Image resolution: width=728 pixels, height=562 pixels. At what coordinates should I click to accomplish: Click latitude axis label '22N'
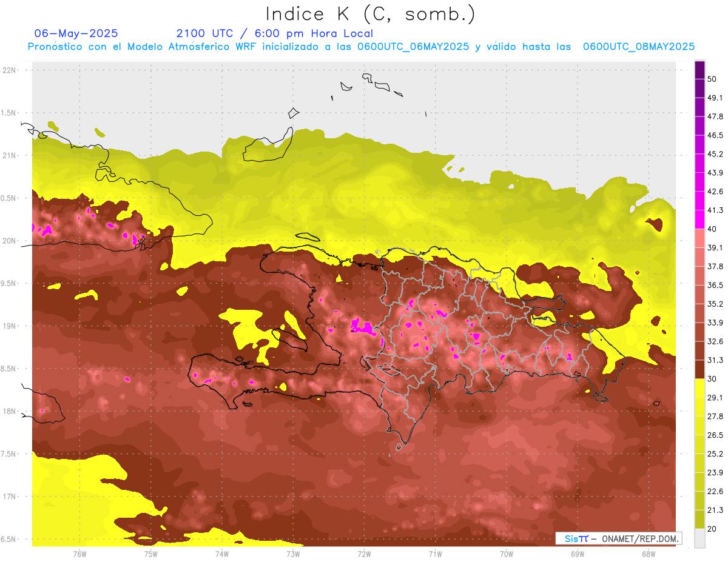[x=10, y=70]
